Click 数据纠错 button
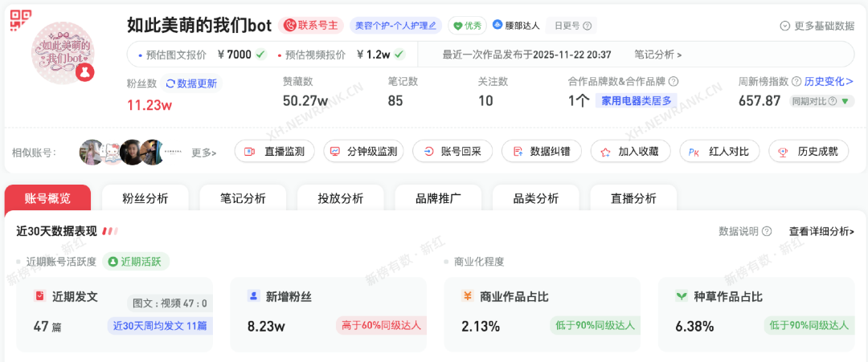This screenshot has height=362, width=868. tap(542, 152)
